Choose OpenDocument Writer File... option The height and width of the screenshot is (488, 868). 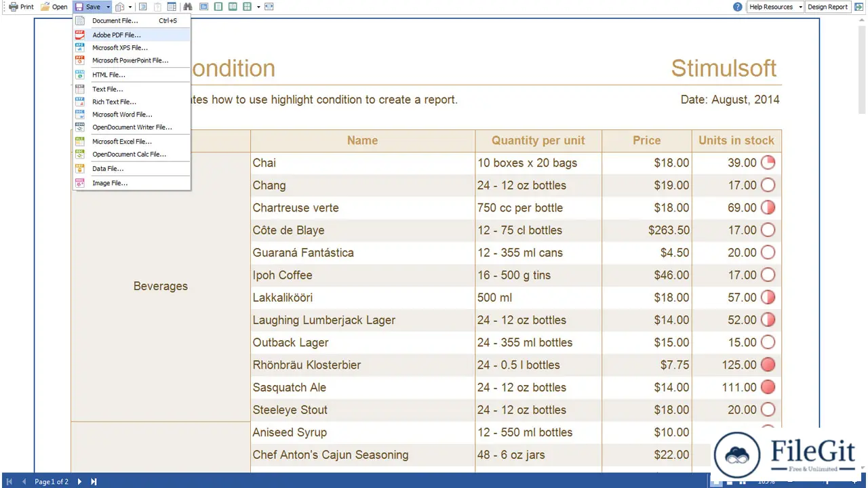pos(132,127)
